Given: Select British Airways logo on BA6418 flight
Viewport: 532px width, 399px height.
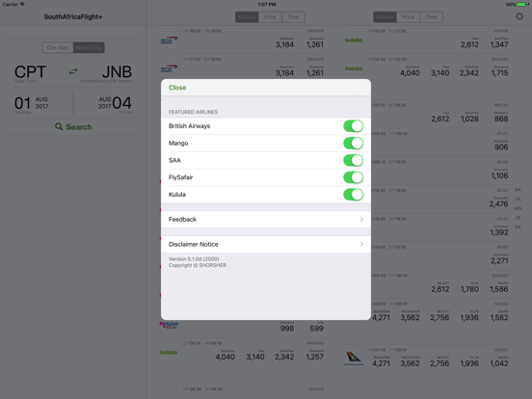Looking at the screenshot, I should coord(169,40).
